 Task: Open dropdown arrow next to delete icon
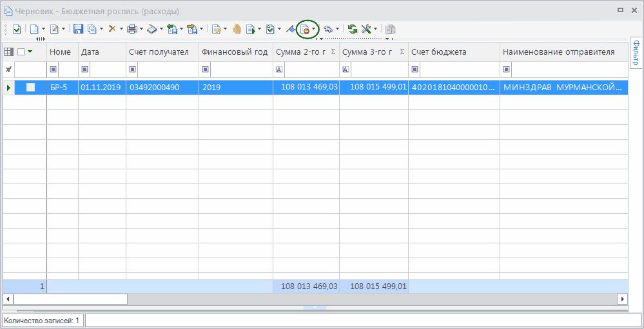click(121, 29)
